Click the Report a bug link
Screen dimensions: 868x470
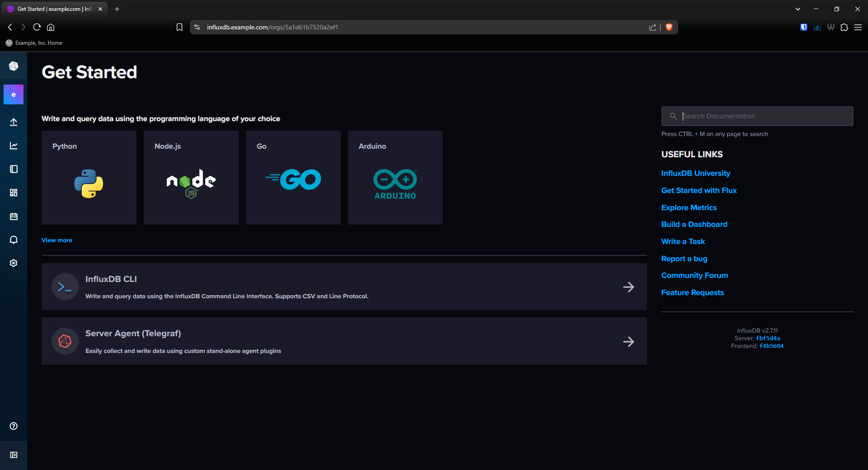pyautogui.click(x=684, y=259)
